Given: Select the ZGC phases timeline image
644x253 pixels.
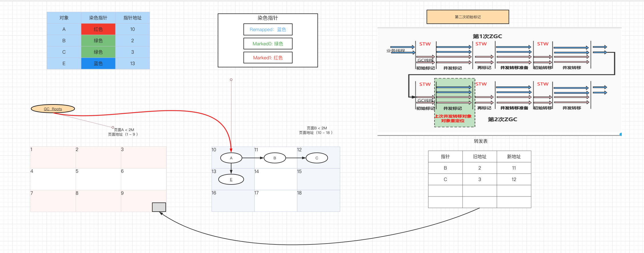Looking at the screenshot, I should click(499, 81).
